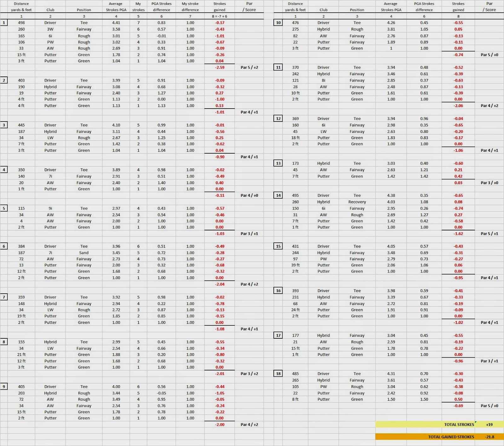This screenshot has width=504, height=446.
Task: Click the Driver club cell on hole 1
Action: point(50,23)
